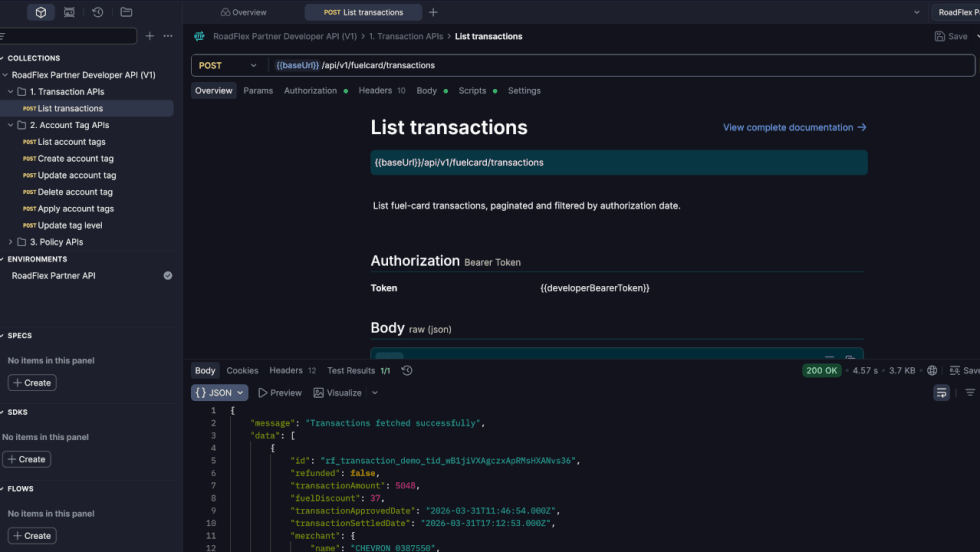Click RoadFlex Partner Developer API breadcrumb link
This screenshot has width=980, height=552.
coord(285,36)
